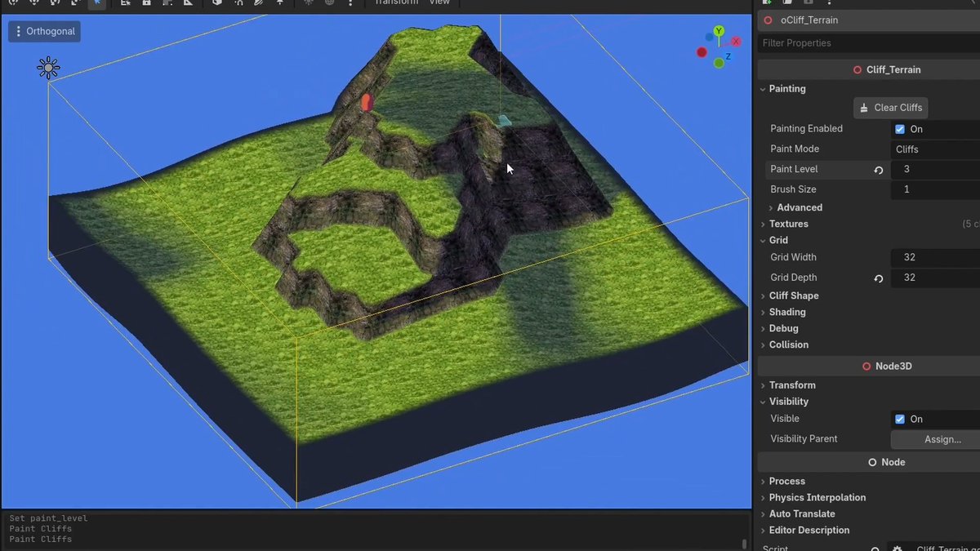This screenshot has height=551, width=980.
Task: Click the Brush Size value field
Action: (935, 189)
